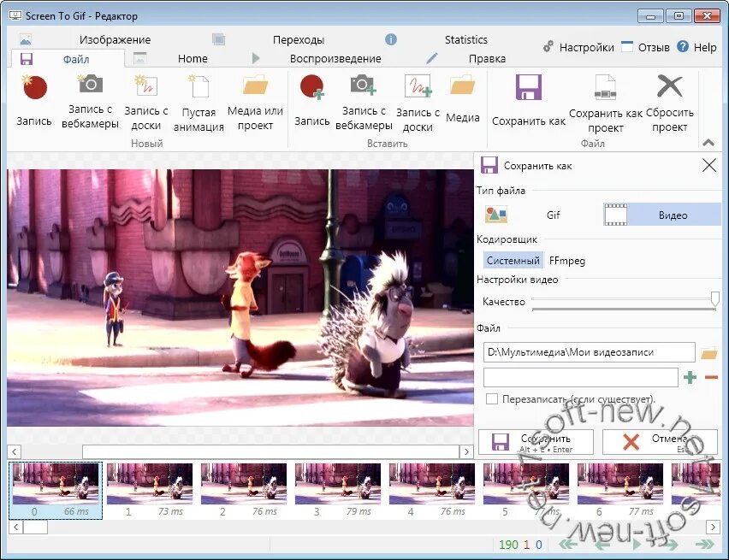
Task: Jump to the last frame arrow
Action: (x=705, y=545)
